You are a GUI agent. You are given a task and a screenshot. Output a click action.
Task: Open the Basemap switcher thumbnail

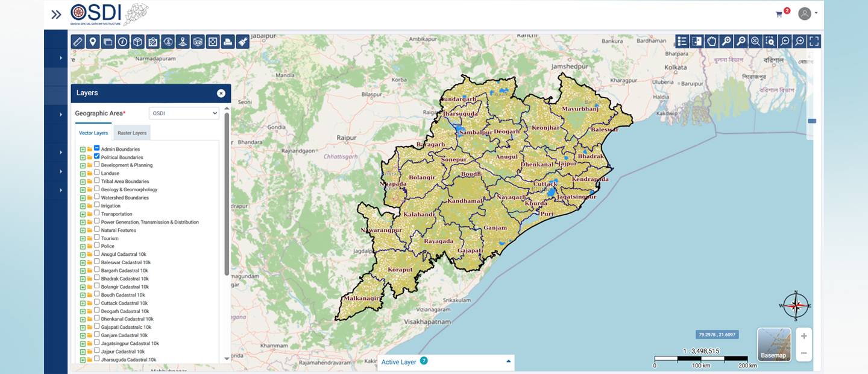click(x=774, y=344)
